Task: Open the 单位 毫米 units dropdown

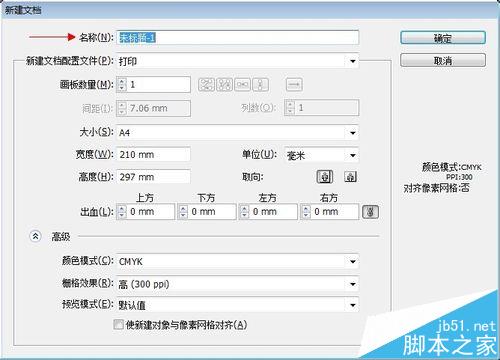Action: (321, 155)
